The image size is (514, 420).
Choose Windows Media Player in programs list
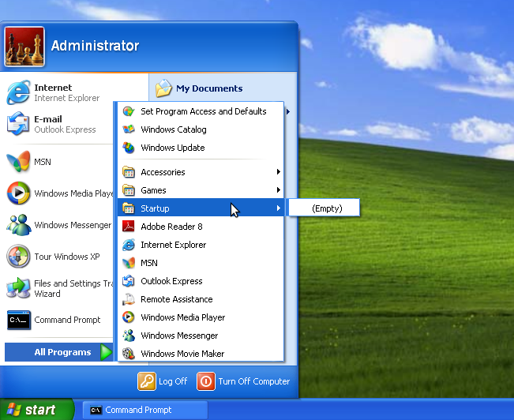(182, 317)
